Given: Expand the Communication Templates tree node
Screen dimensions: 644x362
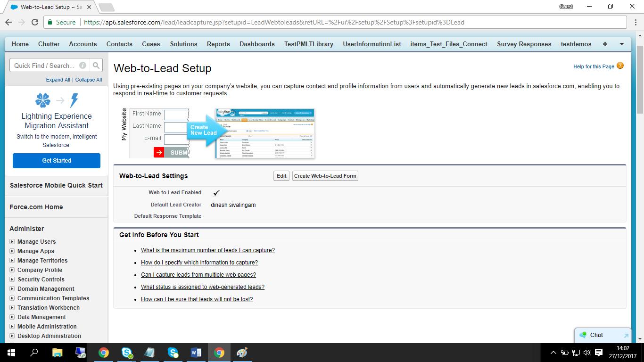Looking at the screenshot, I should pos(12,298).
